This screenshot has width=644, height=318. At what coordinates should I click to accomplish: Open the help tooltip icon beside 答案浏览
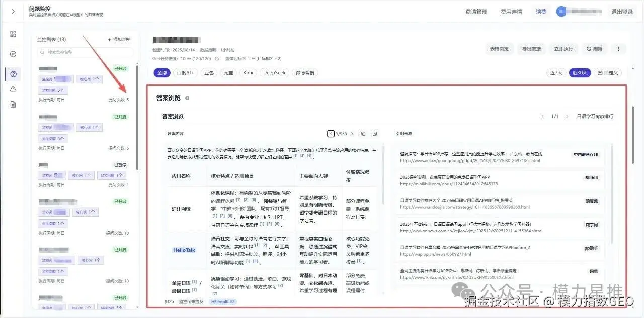187,98
